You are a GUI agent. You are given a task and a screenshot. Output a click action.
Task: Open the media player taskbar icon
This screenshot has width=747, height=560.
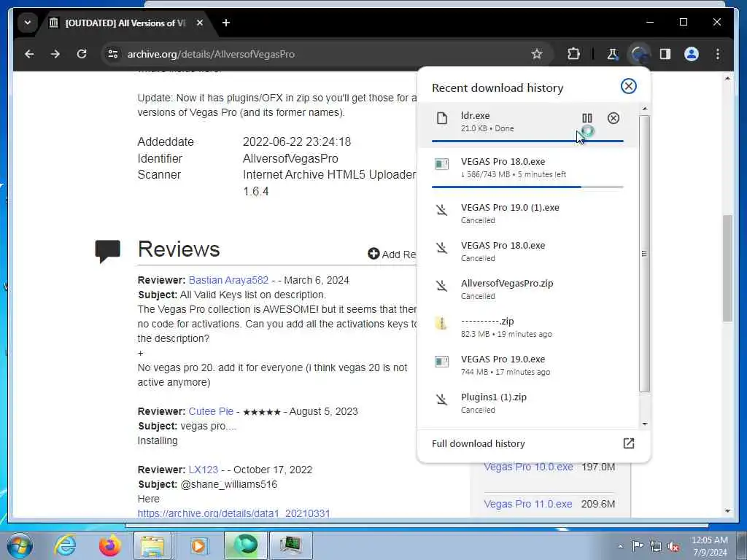pos(198,545)
